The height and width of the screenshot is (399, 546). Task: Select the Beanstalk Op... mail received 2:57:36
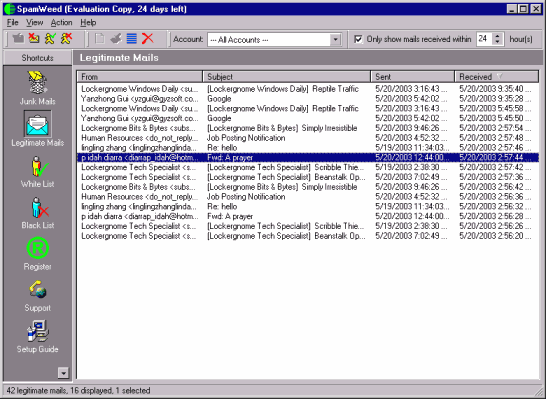[x=308, y=177]
